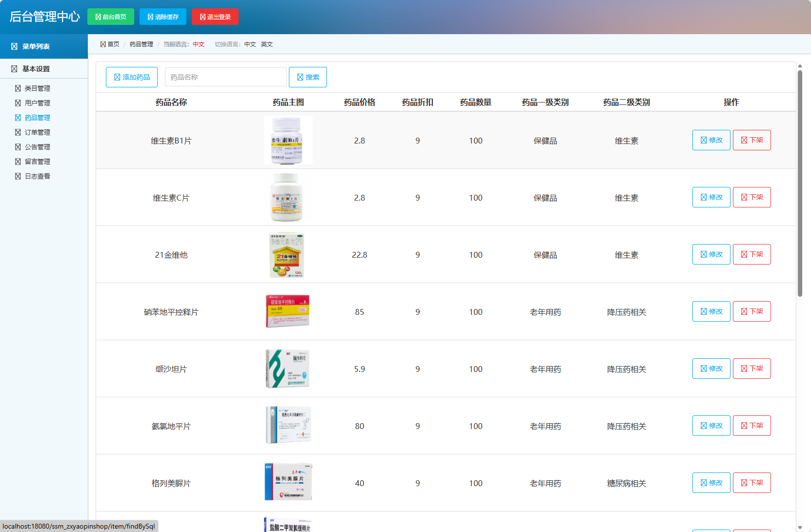The height and width of the screenshot is (532, 811).
Task: Click 清除缓存 to clear the cache
Action: click(162, 16)
